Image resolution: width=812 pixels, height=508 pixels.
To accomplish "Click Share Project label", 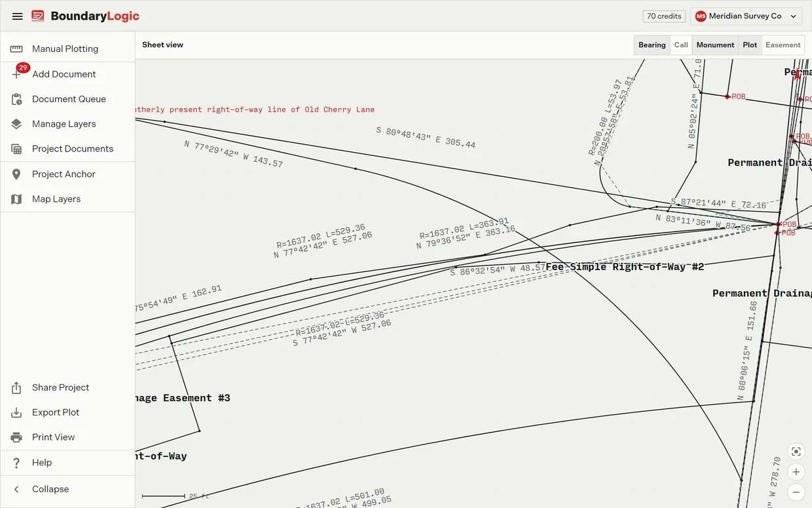I will (60, 388).
